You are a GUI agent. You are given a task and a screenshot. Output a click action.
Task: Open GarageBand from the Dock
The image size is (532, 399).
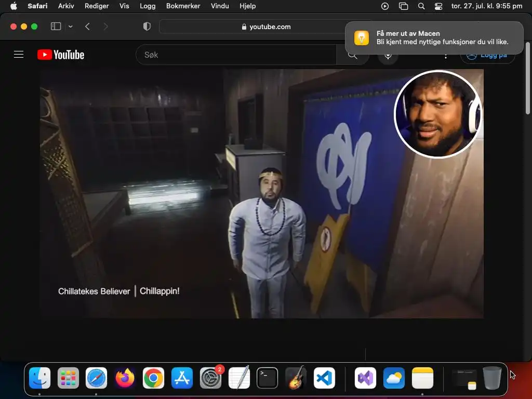pyautogui.click(x=296, y=378)
